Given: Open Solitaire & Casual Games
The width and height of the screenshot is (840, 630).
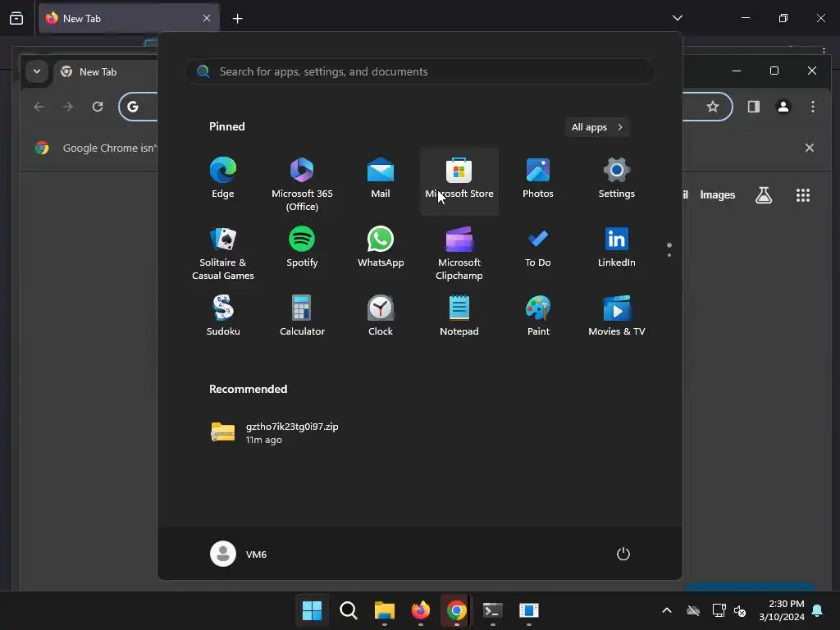Looking at the screenshot, I should (223, 253).
